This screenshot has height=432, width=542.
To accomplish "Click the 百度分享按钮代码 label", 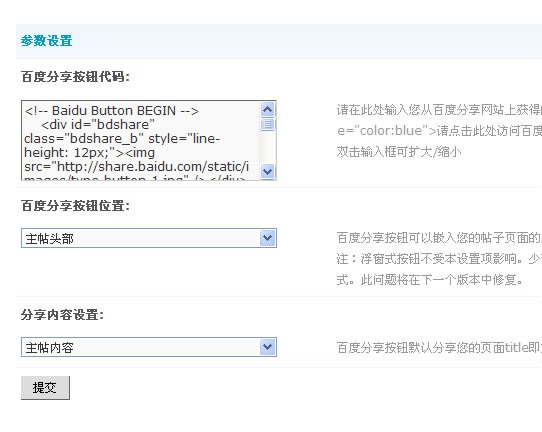I will pyautogui.click(x=75, y=77).
